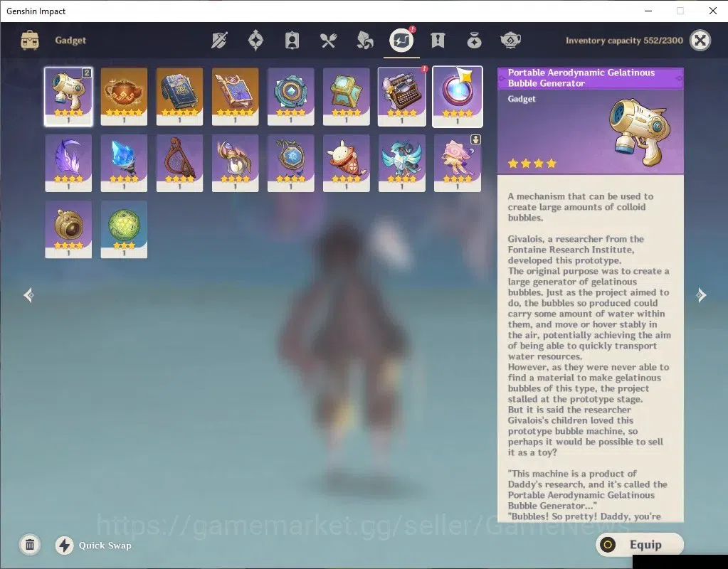Screen dimensions: 728x569
Task: Select the round teal compass-like gadget
Action: click(290, 97)
